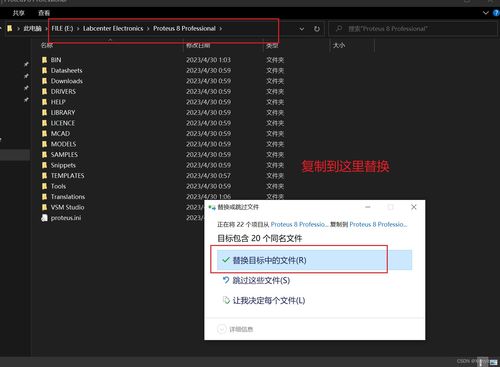The width and height of the screenshot is (500, 367).
Task: Select the VSM Studio folder icon
Action: pos(44,207)
